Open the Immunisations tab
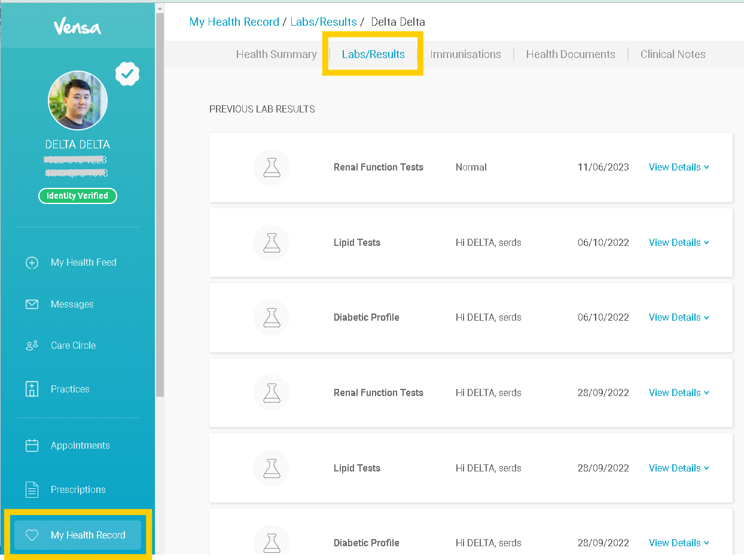744x560 pixels. pyautogui.click(x=465, y=54)
